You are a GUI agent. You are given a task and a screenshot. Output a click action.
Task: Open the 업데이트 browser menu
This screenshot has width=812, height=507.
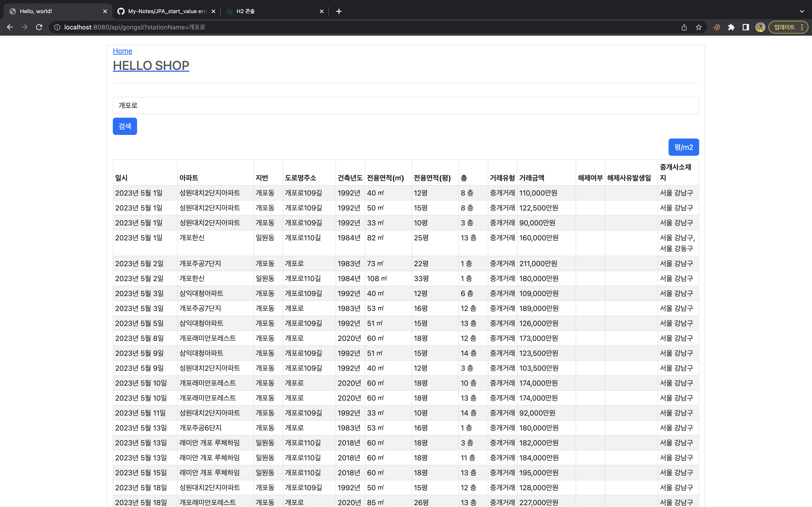point(784,27)
